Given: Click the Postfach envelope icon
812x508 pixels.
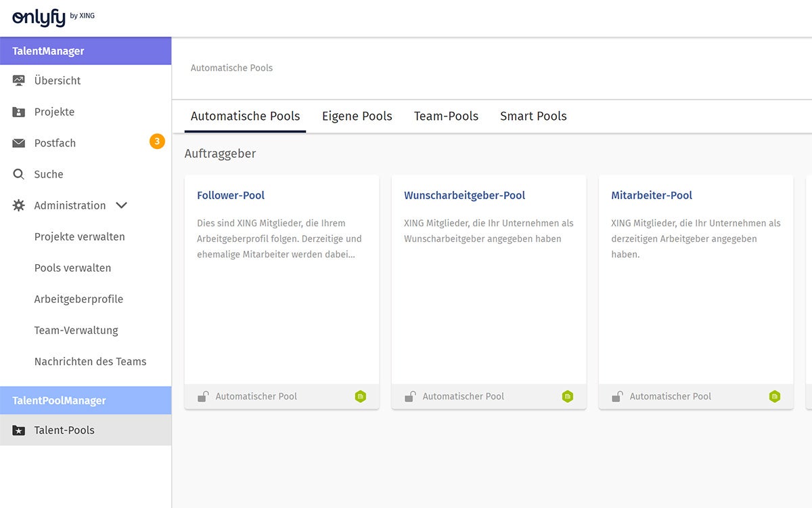Looking at the screenshot, I should click(19, 143).
